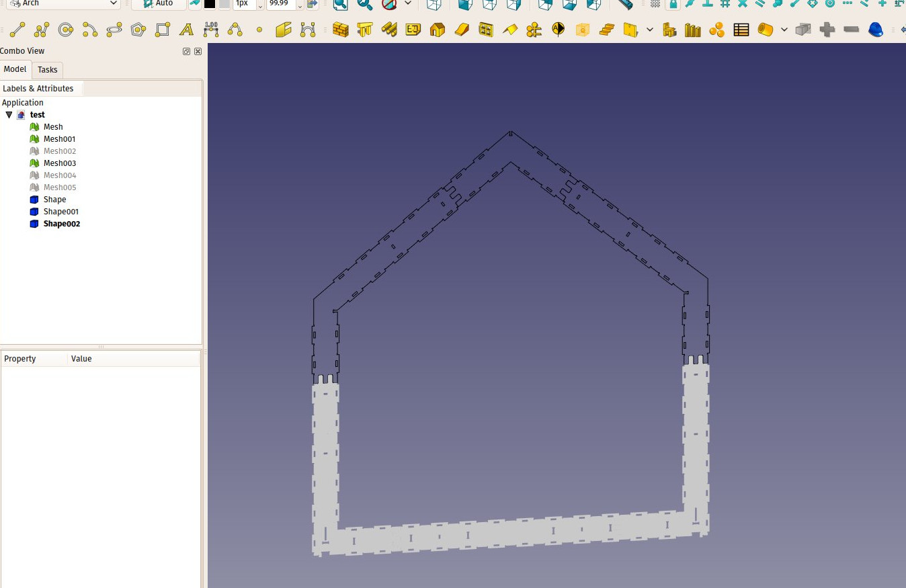This screenshot has height=588, width=906.
Task: Switch to the Tasks tab
Action: 48,70
